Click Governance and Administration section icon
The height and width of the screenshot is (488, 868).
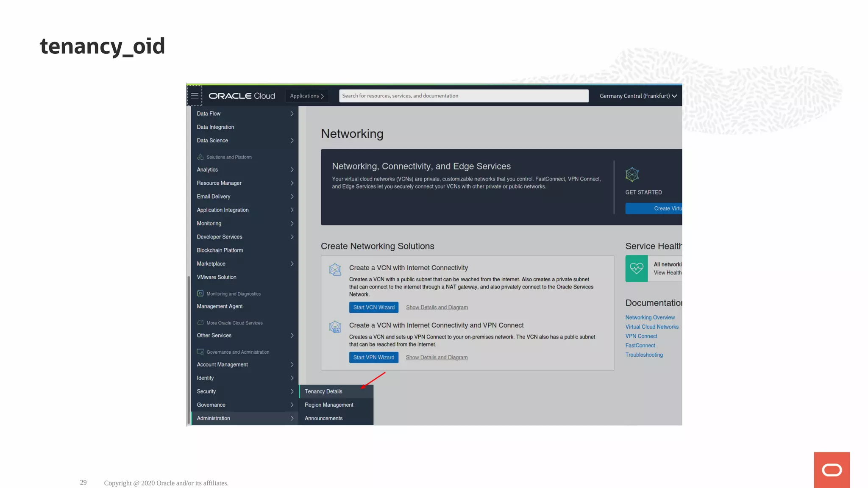pyautogui.click(x=200, y=352)
